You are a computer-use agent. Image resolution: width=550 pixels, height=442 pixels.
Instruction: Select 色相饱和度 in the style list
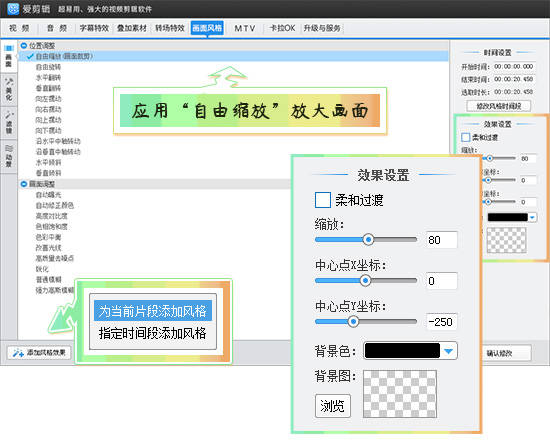(52, 226)
